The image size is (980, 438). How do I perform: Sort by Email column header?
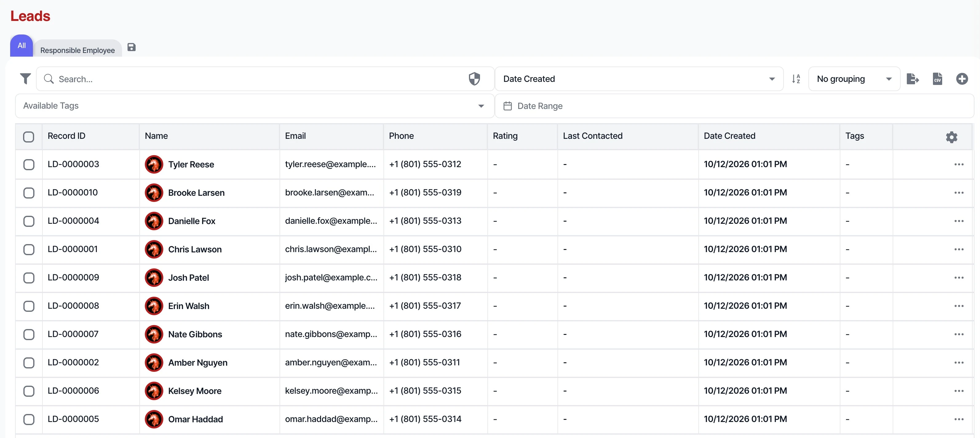tap(295, 136)
